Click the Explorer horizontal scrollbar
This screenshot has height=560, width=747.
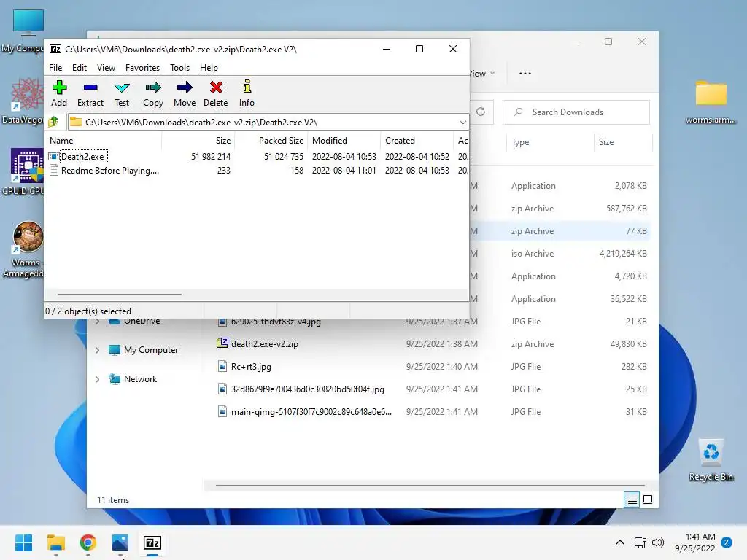(x=430, y=486)
